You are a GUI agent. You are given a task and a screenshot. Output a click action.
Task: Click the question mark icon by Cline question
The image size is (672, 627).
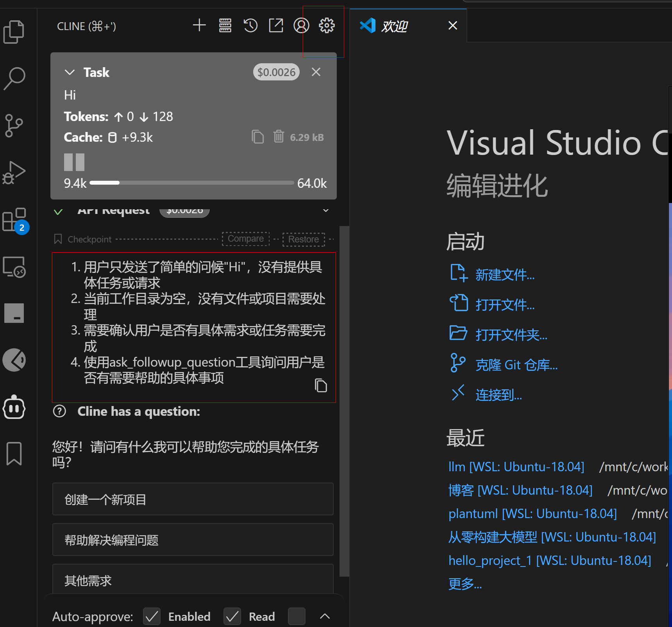(x=59, y=411)
